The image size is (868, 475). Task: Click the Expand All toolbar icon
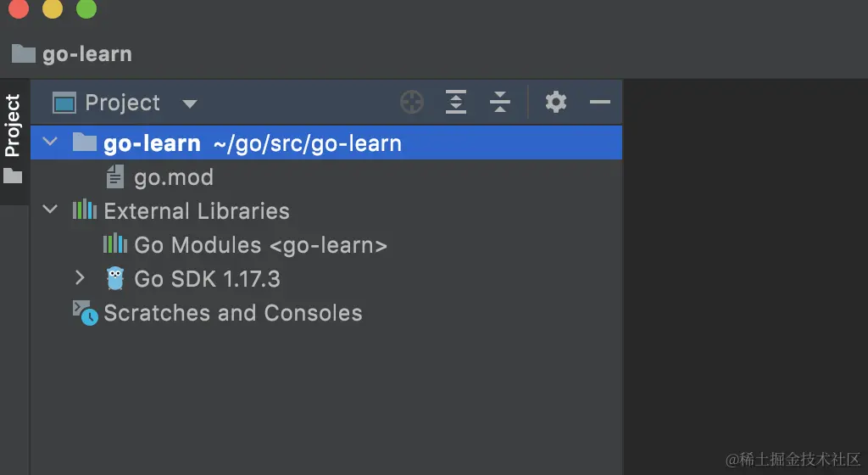tap(456, 103)
